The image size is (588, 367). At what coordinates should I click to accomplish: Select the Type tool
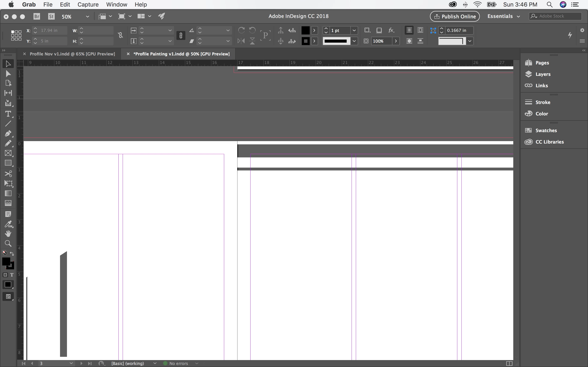[8, 114]
